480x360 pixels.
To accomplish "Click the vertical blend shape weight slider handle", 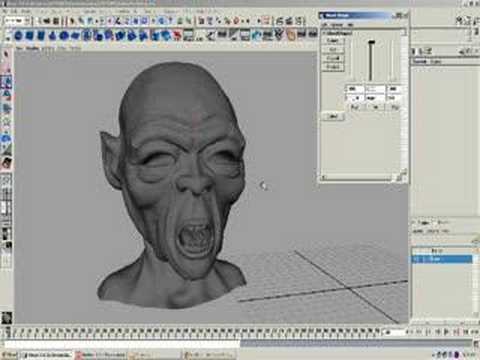I will (x=371, y=42).
